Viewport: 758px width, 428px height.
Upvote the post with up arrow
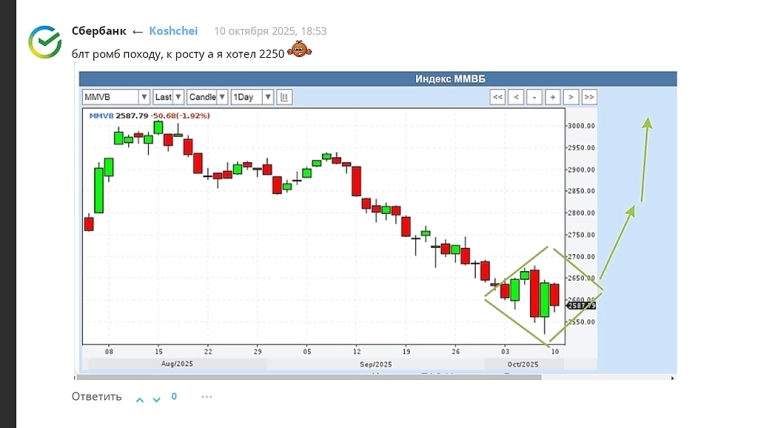pyautogui.click(x=140, y=398)
